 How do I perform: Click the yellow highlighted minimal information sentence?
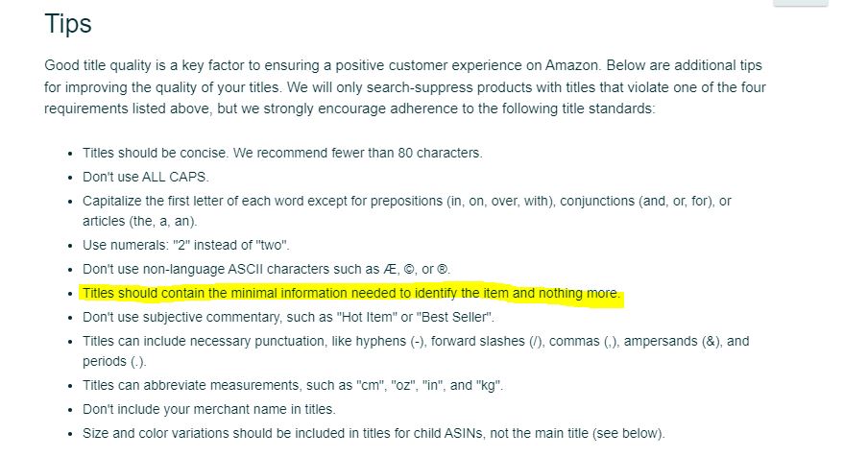(351, 293)
